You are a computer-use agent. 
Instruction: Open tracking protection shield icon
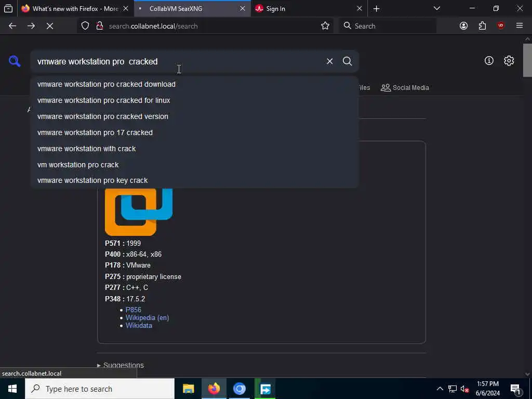(85, 26)
